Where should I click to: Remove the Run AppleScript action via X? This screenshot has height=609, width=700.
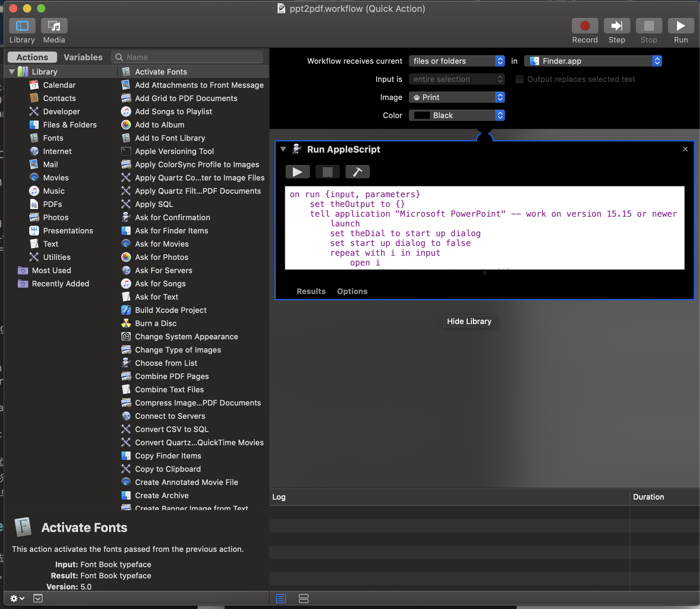[685, 149]
